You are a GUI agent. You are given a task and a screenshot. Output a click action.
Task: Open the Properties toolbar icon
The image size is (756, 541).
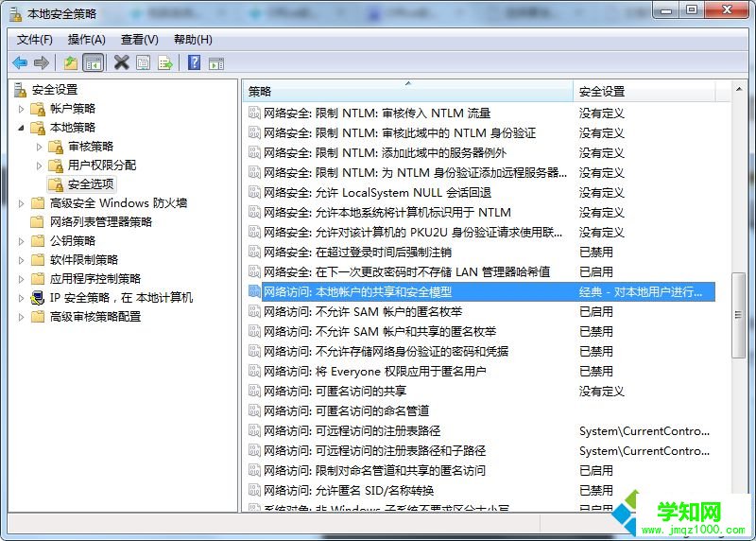click(x=144, y=62)
